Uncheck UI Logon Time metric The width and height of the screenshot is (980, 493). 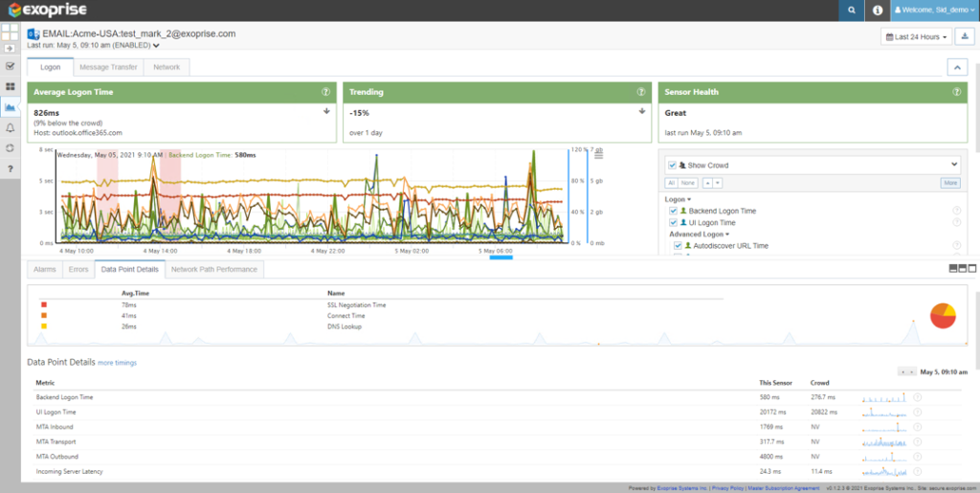[673, 222]
